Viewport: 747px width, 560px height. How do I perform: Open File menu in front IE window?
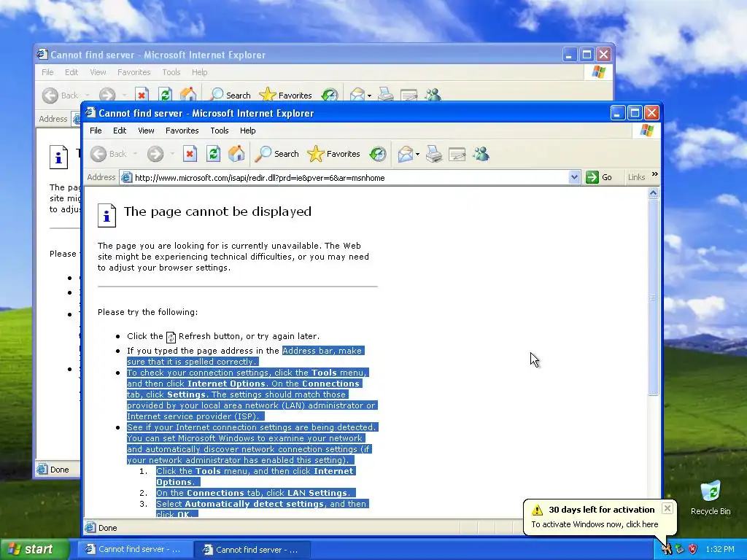96,131
